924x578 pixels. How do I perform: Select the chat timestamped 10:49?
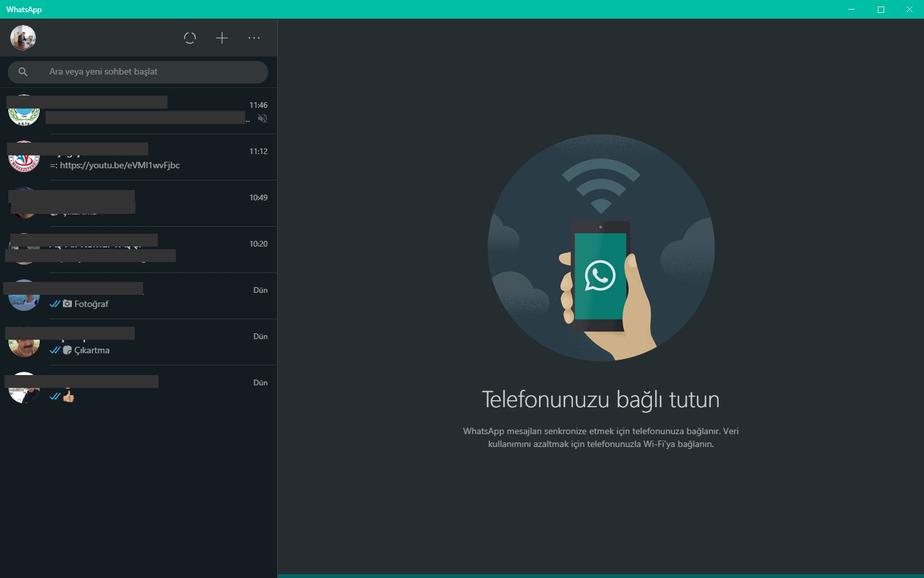(139, 204)
